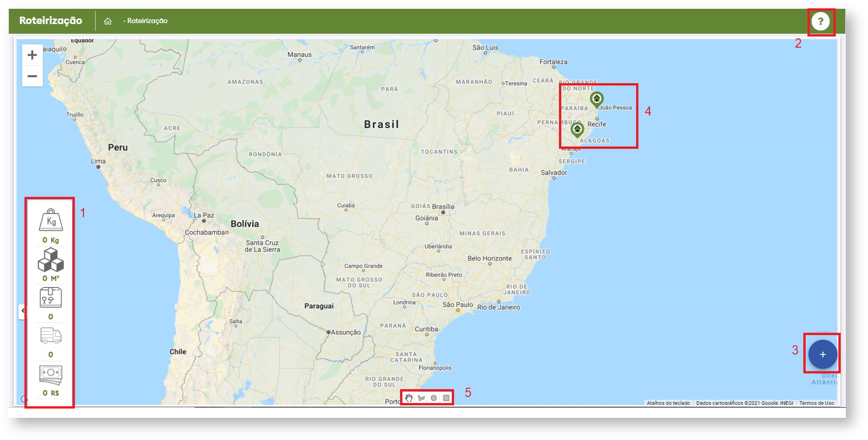
Task: Click the Dados cartográficos attribution text
Action: pyautogui.click(x=744, y=403)
